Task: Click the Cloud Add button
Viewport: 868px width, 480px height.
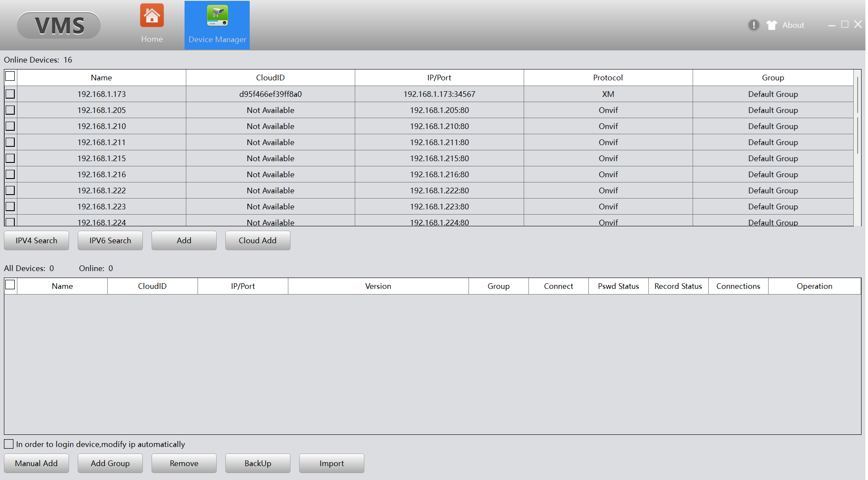Action: (258, 240)
